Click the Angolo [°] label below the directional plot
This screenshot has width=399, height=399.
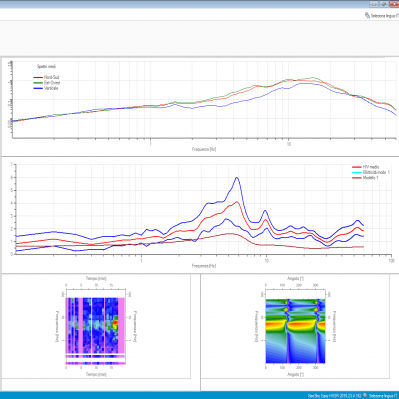pyautogui.click(x=295, y=374)
